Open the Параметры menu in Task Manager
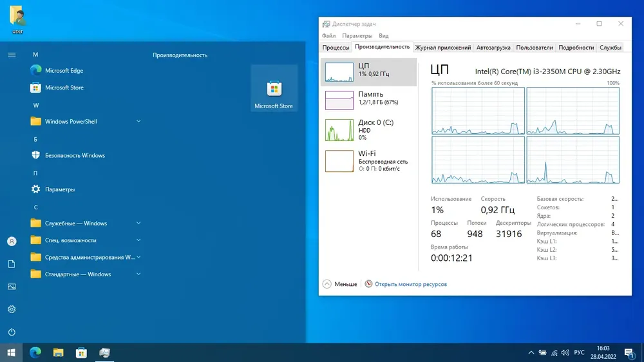The image size is (644, 362). coord(357,35)
